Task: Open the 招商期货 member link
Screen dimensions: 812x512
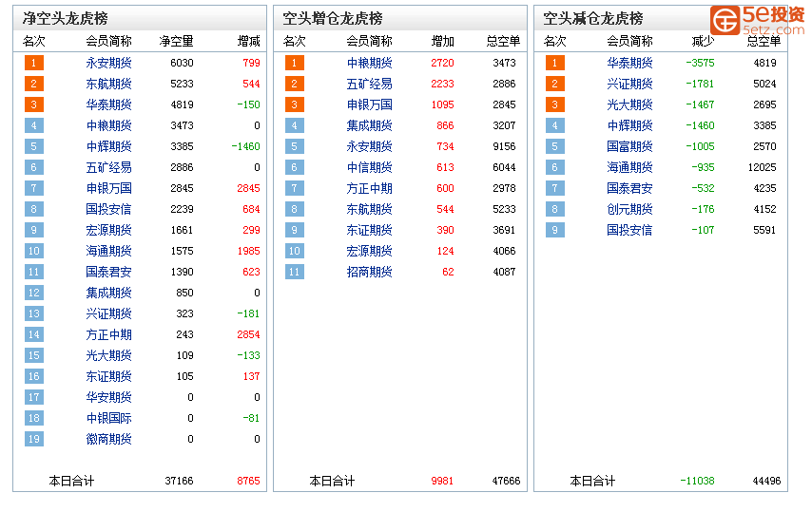Action: [x=369, y=272]
